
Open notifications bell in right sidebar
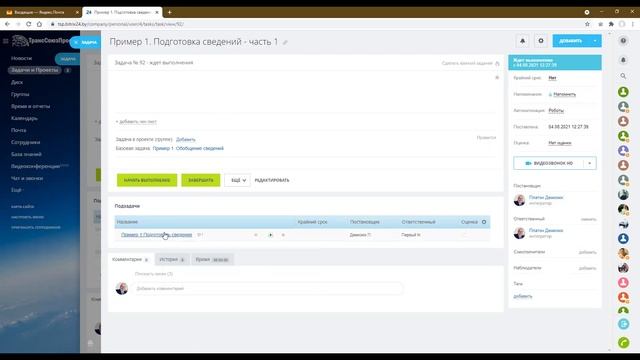623,60
